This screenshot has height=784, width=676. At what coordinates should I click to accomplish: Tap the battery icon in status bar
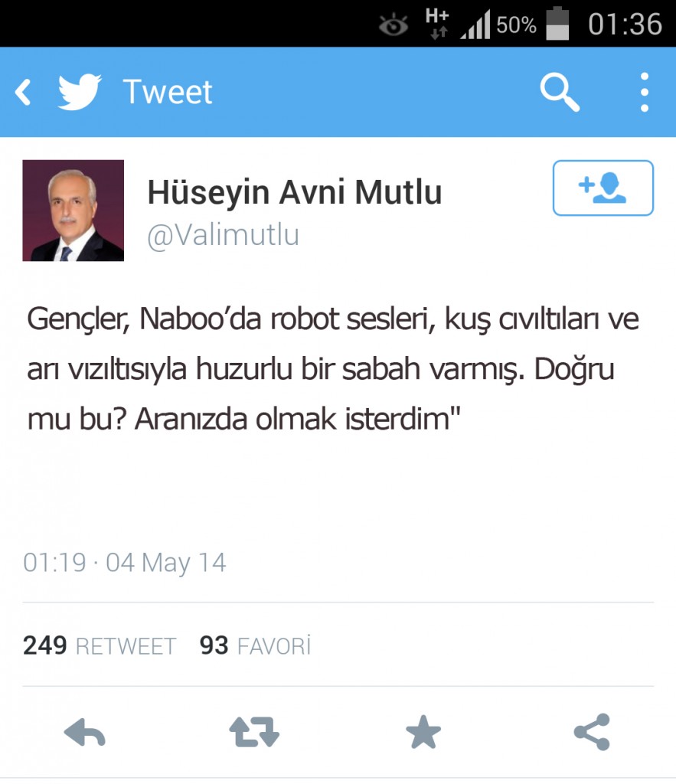(x=557, y=24)
